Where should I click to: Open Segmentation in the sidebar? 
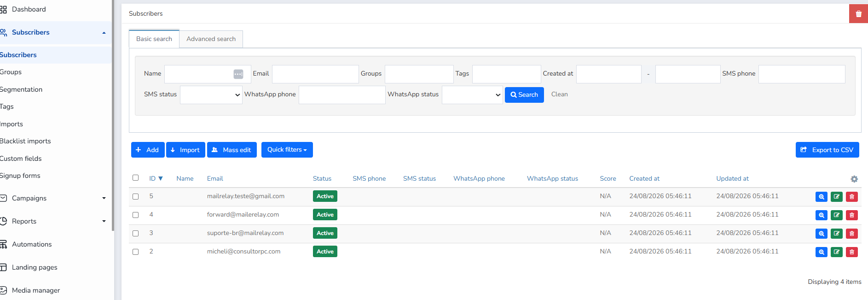(21, 89)
